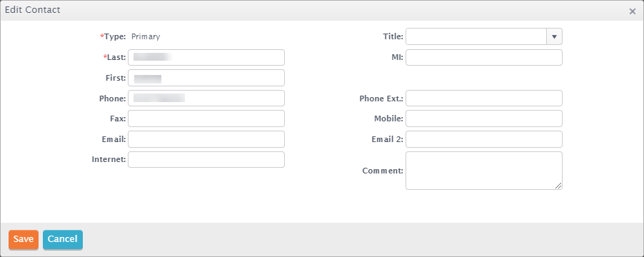Click the Internet field label
644x257 pixels.
pos(109,159)
